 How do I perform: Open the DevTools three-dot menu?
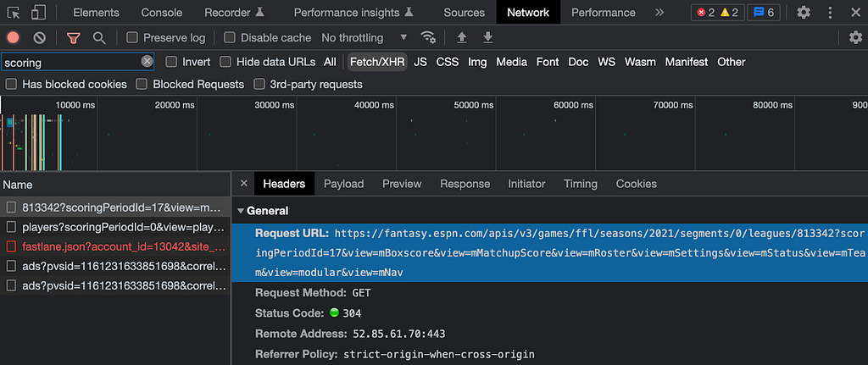(x=830, y=12)
